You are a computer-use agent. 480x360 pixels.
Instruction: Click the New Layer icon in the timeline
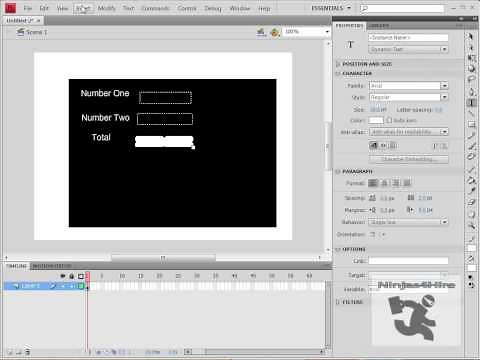[x=10, y=352]
